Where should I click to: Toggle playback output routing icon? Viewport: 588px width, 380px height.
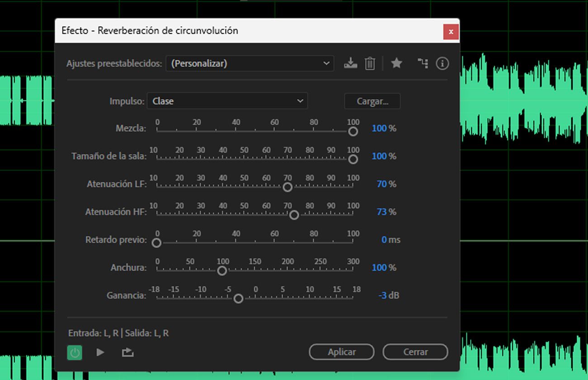point(127,352)
